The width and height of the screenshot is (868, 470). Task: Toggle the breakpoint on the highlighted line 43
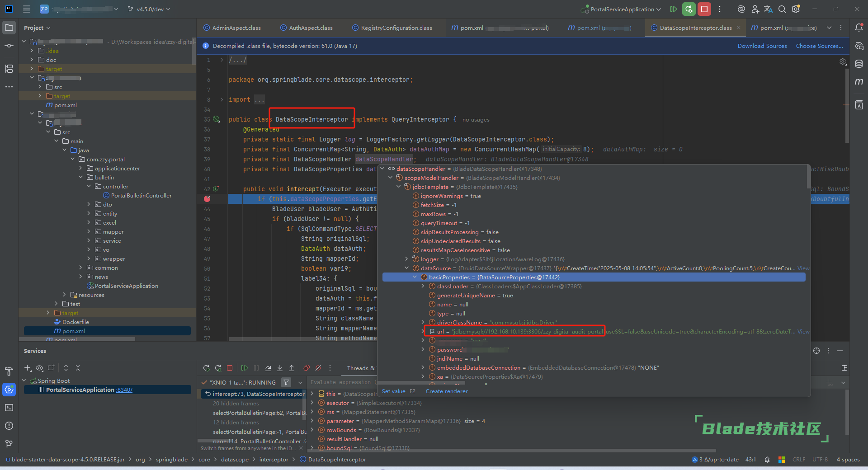(207, 199)
